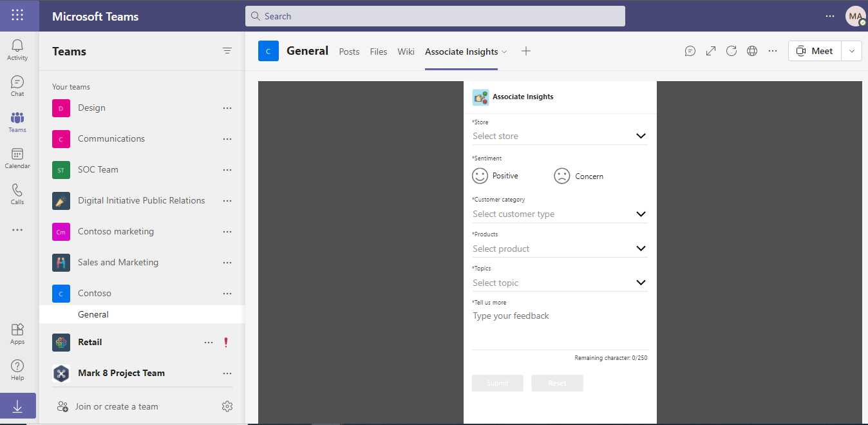This screenshot has height=425, width=868.
Task: Open the Activity feed
Action: click(17, 50)
